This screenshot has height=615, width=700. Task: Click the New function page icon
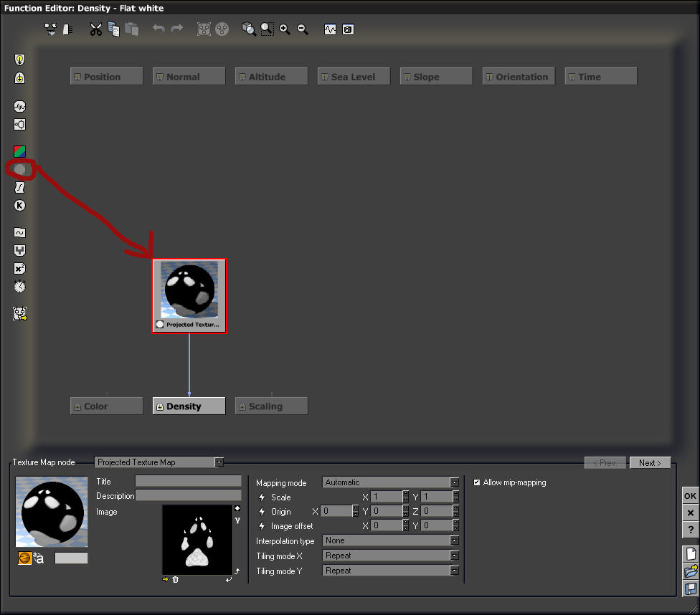pyautogui.click(x=691, y=554)
